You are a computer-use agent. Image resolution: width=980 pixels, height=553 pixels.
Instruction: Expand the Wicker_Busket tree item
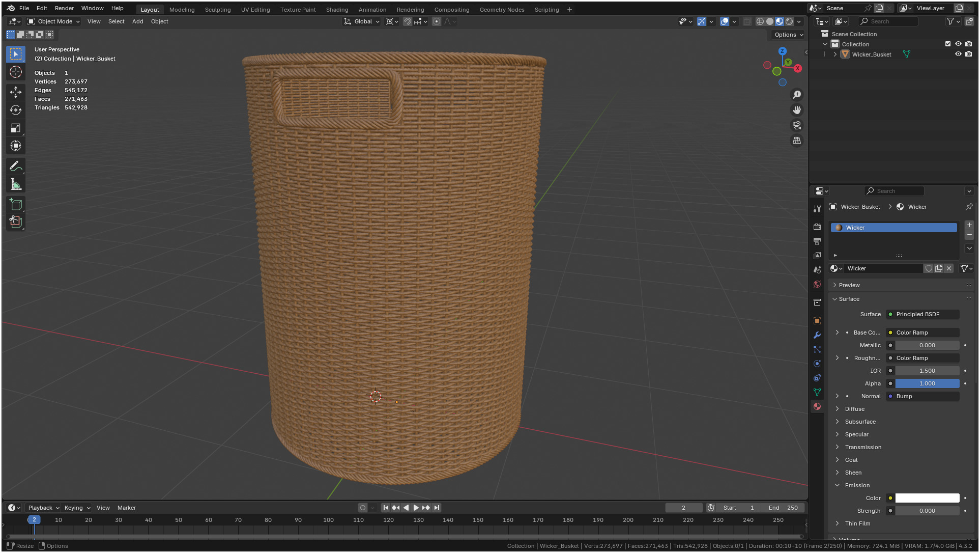[835, 54]
